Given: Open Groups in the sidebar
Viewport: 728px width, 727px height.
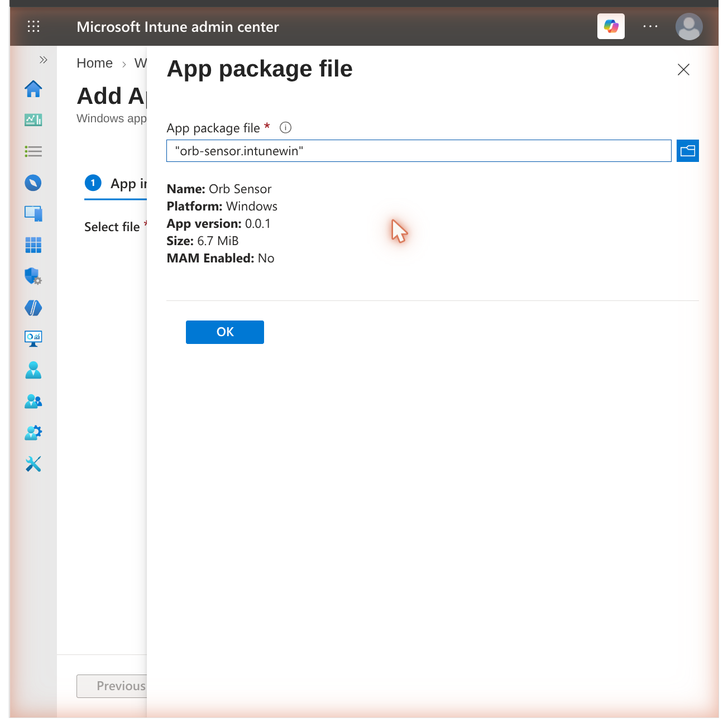Looking at the screenshot, I should [x=33, y=401].
